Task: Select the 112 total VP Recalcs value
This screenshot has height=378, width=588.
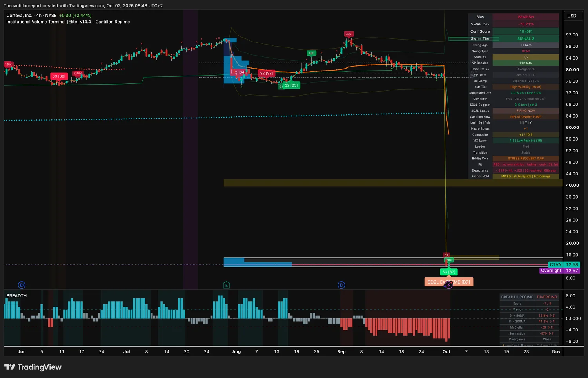Action: pyautogui.click(x=526, y=63)
